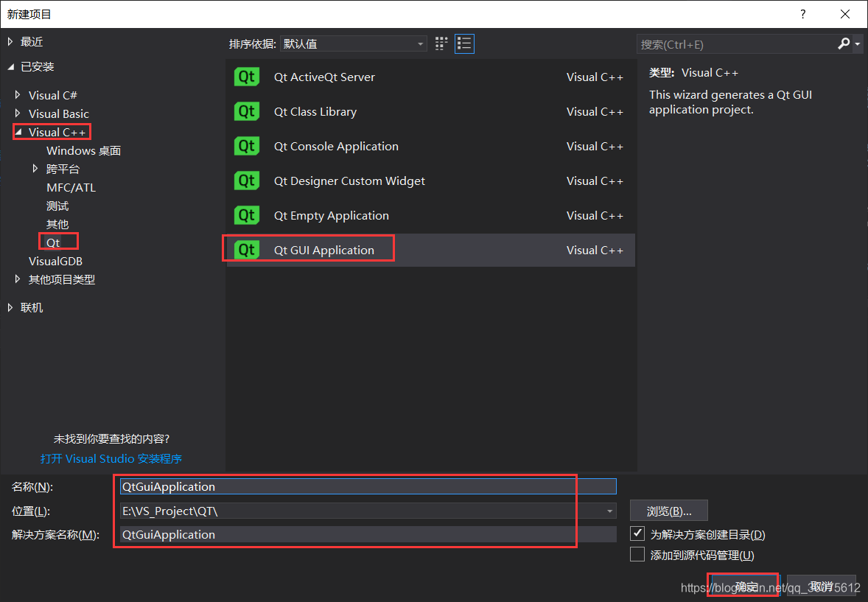The image size is (868, 602).
Task: Click the Qt ActiveQt Server icon
Action: (246, 77)
